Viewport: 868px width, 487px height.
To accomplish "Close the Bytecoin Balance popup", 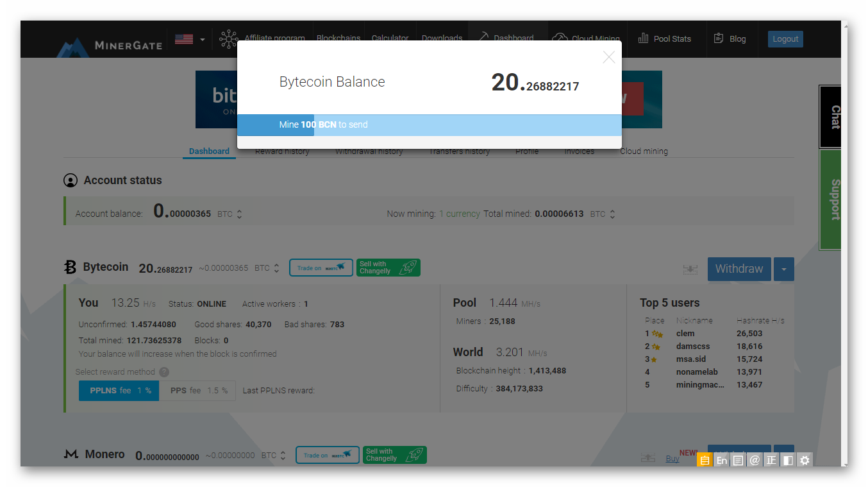I will tap(609, 58).
